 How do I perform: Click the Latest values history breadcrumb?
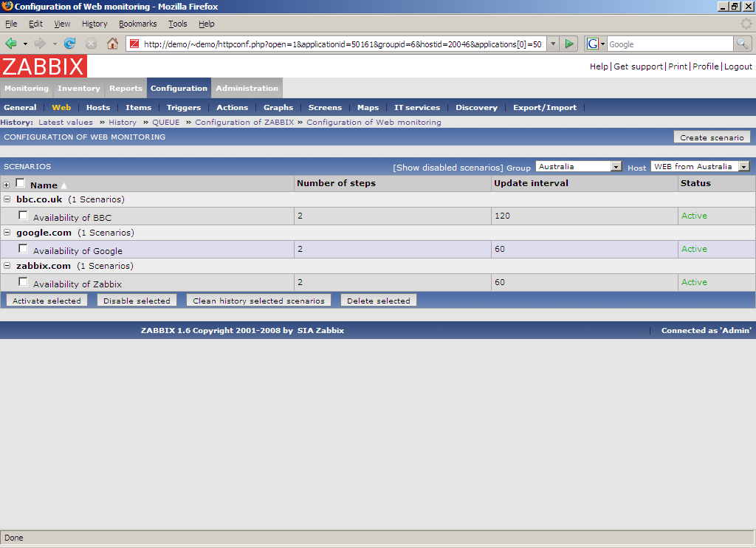coord(66,122)
